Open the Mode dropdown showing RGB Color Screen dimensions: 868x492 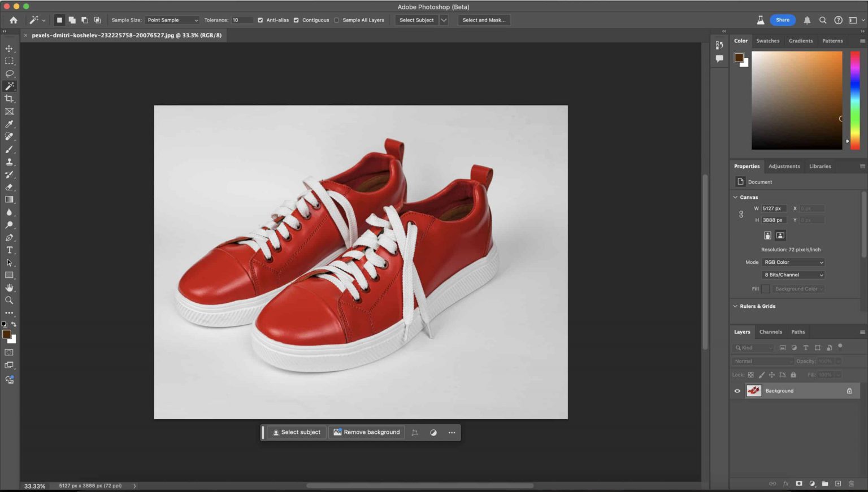[793, 262]
